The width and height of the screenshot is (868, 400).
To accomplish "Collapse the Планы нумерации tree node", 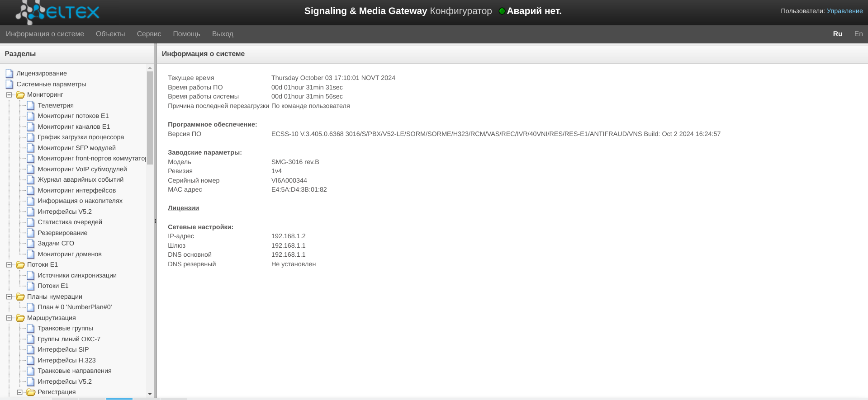I will pos(9,296).
